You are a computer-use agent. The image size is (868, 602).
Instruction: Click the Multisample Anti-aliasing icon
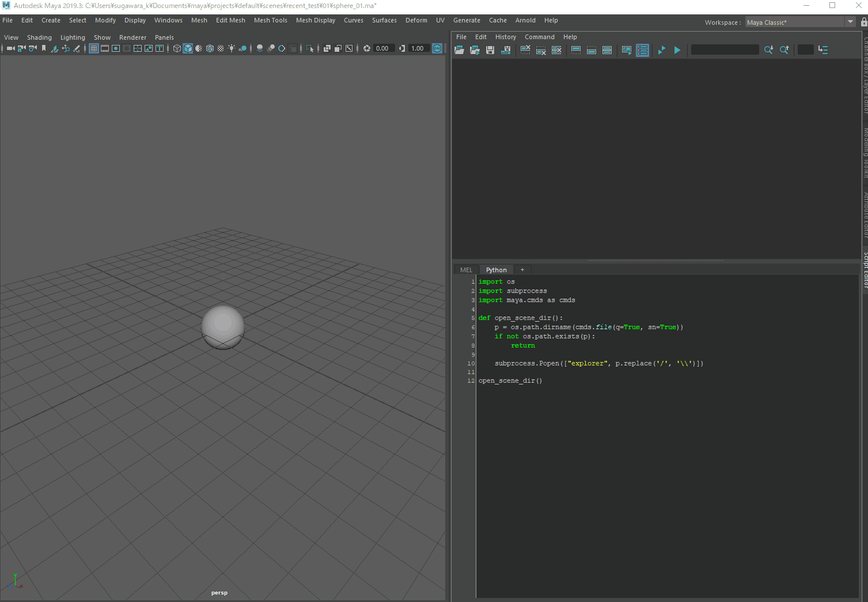[282, 48]
